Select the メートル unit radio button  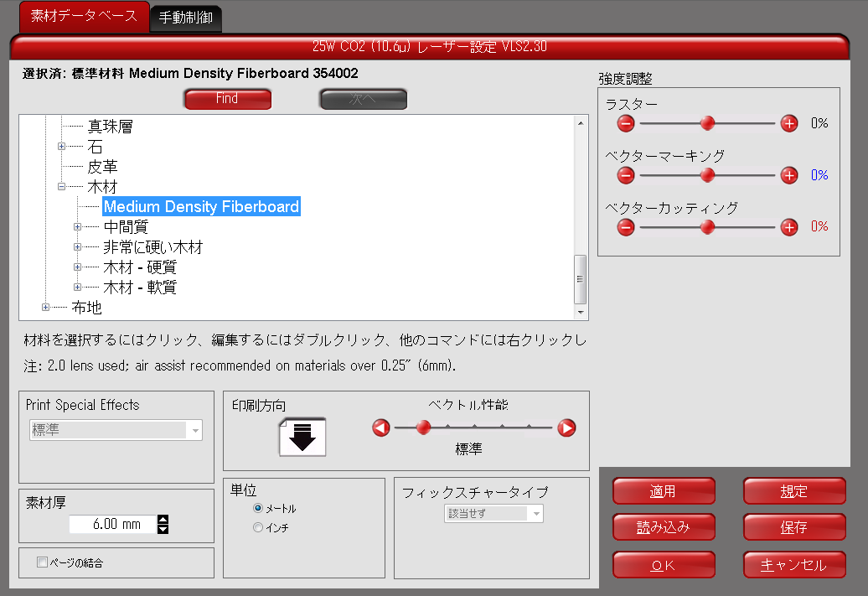(x=258, y=508)
